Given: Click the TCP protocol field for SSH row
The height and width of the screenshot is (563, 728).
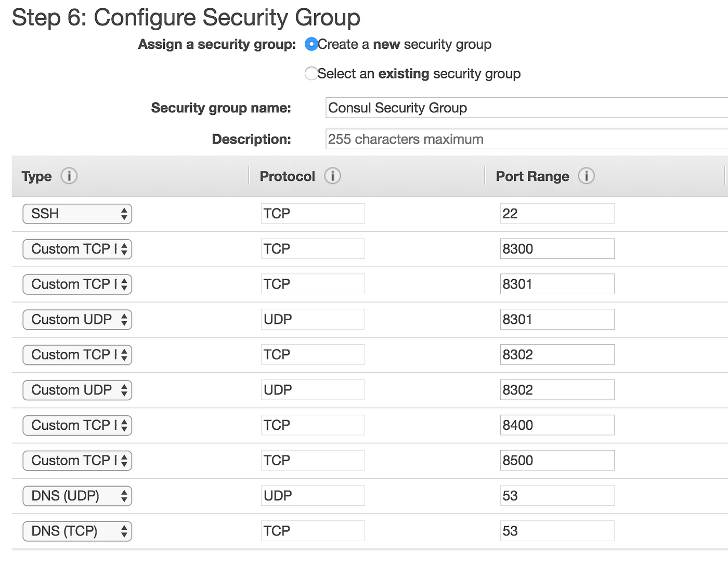Looking at the screenshot, I should coord(312,213).
